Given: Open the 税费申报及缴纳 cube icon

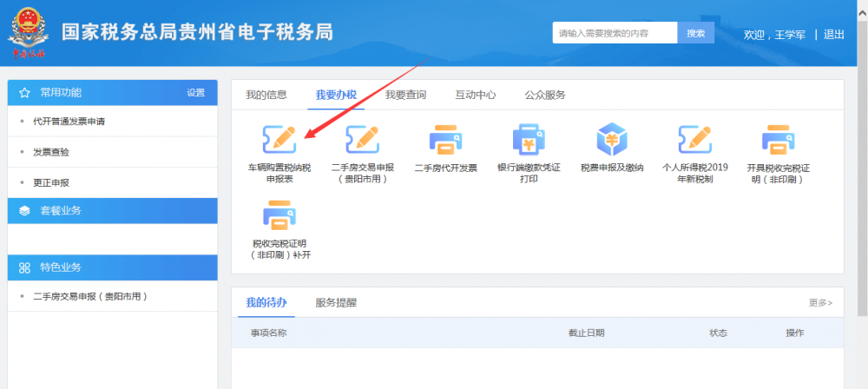Looking at the screenshot, I should [612, 139].
